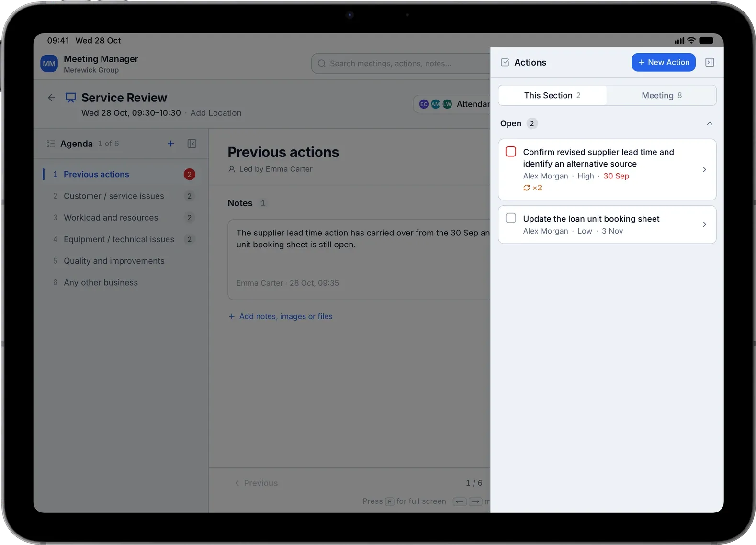Click the back arrow beside Service Review
This screenshot has width=756, height=545.
tap(51, 98)
